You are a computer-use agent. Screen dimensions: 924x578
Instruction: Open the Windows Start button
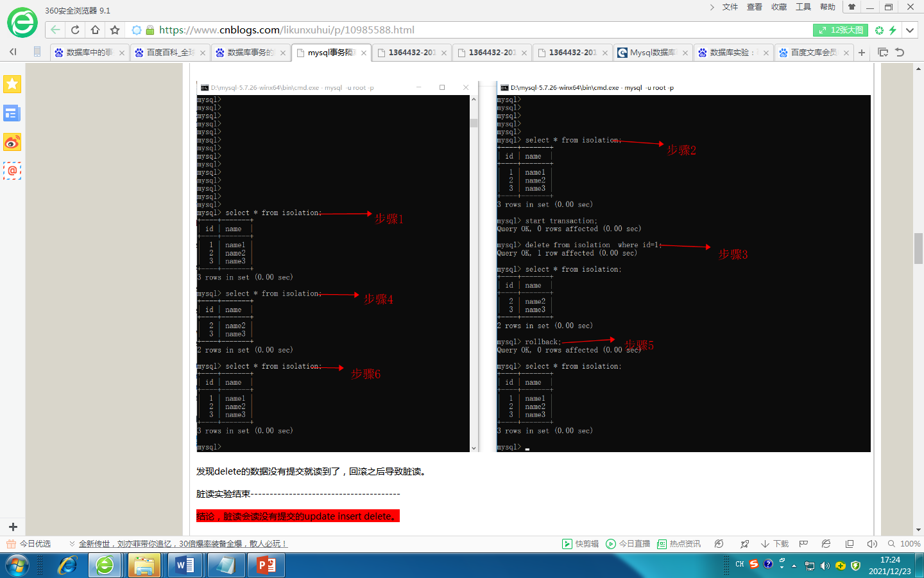(x=17, y=566)
